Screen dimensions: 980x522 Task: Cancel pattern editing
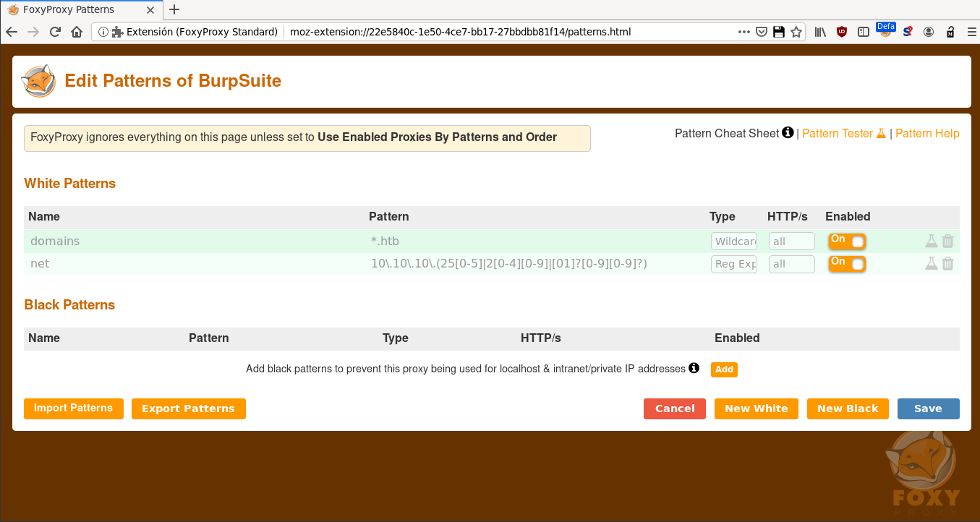[675, 408]
